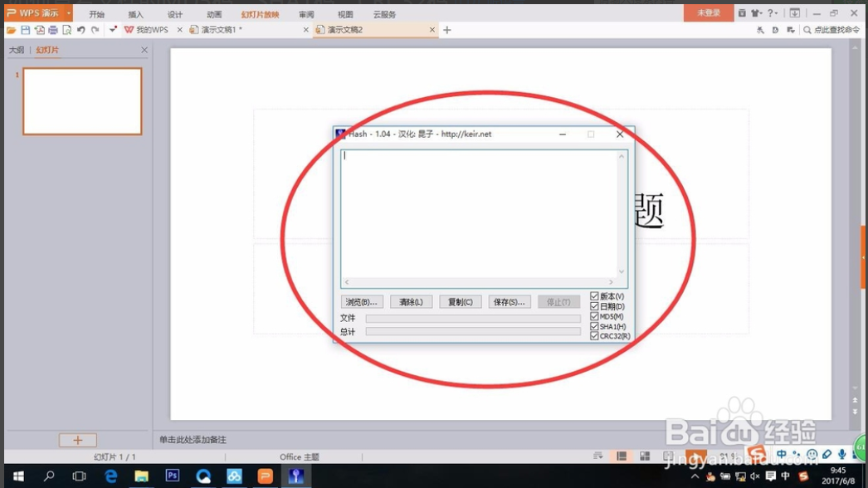Click the trash-like box icon beside 未登录
Screen dimensions: 868x488
pyautogui.click(x=742, y=12)
